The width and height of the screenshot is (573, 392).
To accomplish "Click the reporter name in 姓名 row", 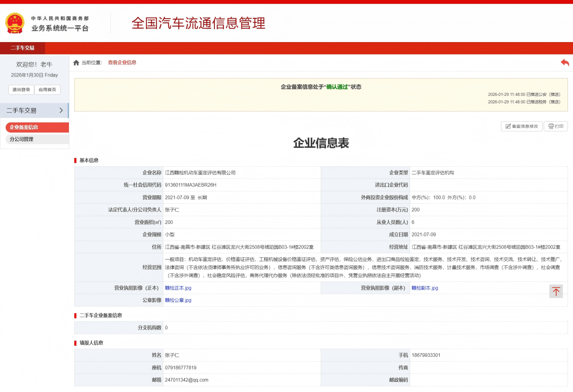I will (x=172, y=355).
